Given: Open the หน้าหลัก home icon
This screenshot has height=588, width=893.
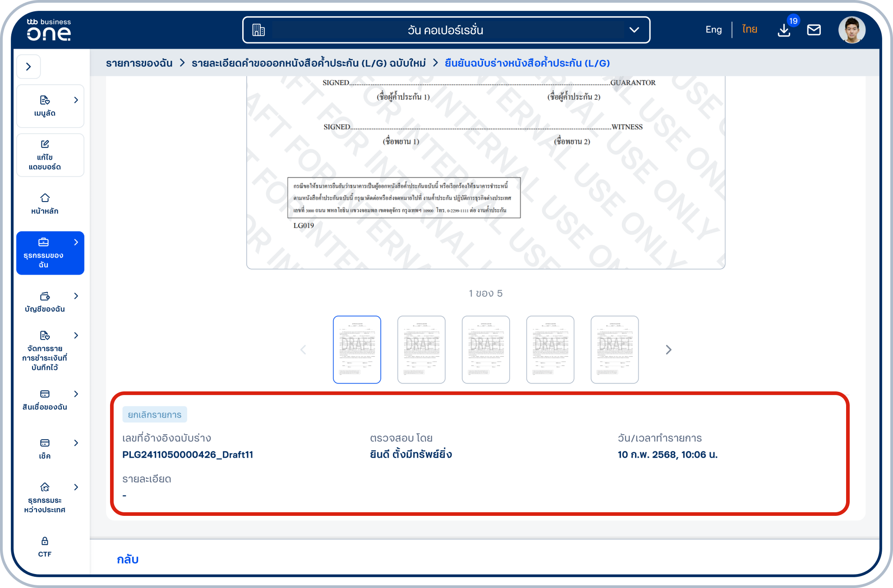Looking at the screenshot, I should [45, 198].
